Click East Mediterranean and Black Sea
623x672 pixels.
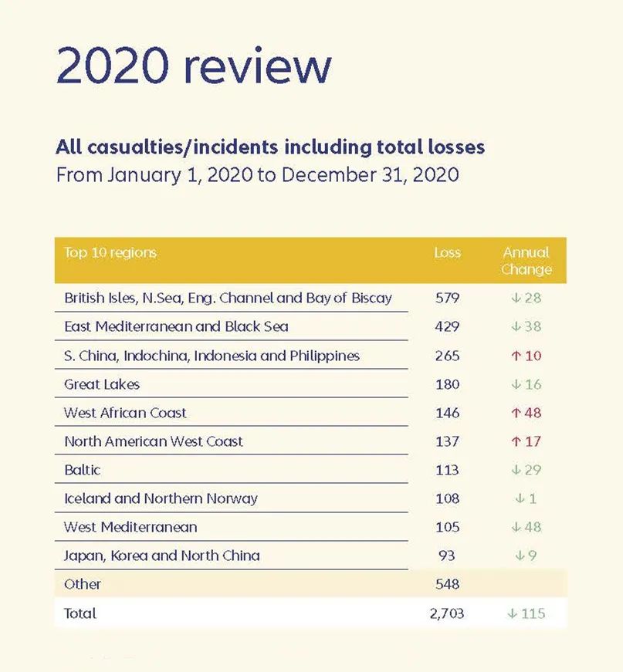pyautogui.click(x=176, y=326)
